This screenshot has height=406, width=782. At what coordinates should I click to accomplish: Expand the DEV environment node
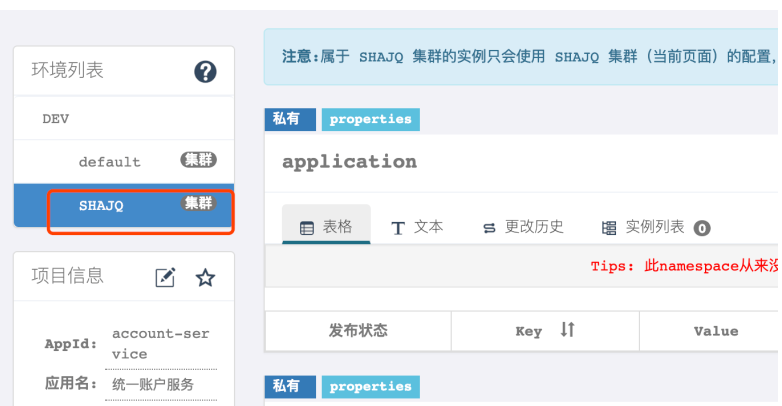[x=56, y=118]
